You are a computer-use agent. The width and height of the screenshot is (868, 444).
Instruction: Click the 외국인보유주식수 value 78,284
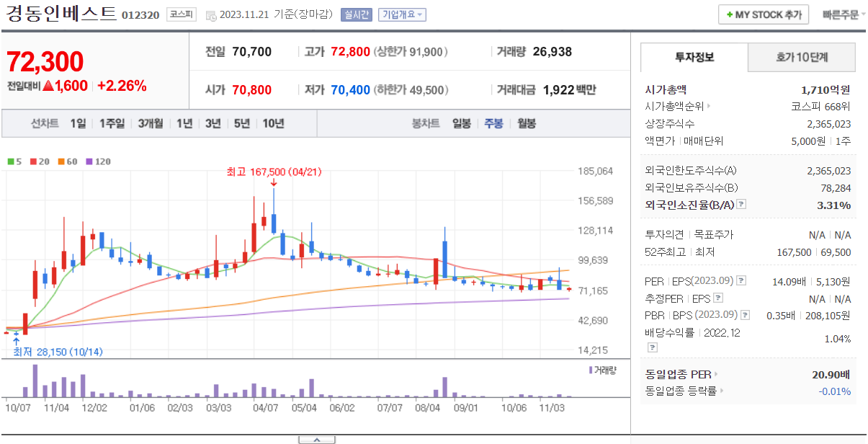coord(834,188)
